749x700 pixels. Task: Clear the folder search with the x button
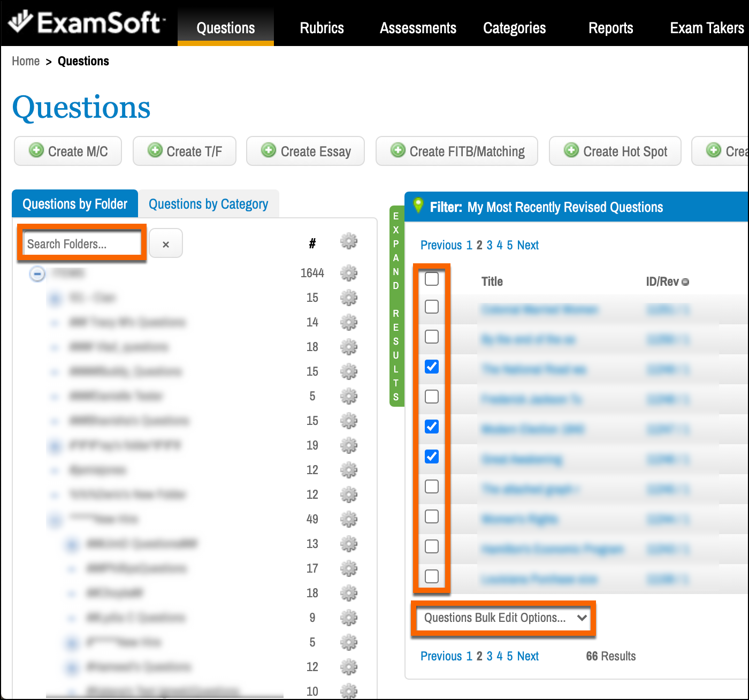click(x=166, y=244)
